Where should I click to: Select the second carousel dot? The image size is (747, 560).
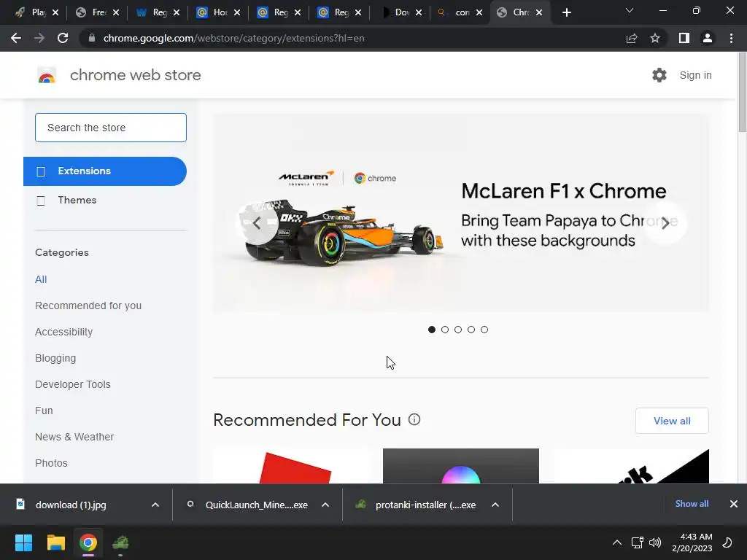tap(445, 330)
